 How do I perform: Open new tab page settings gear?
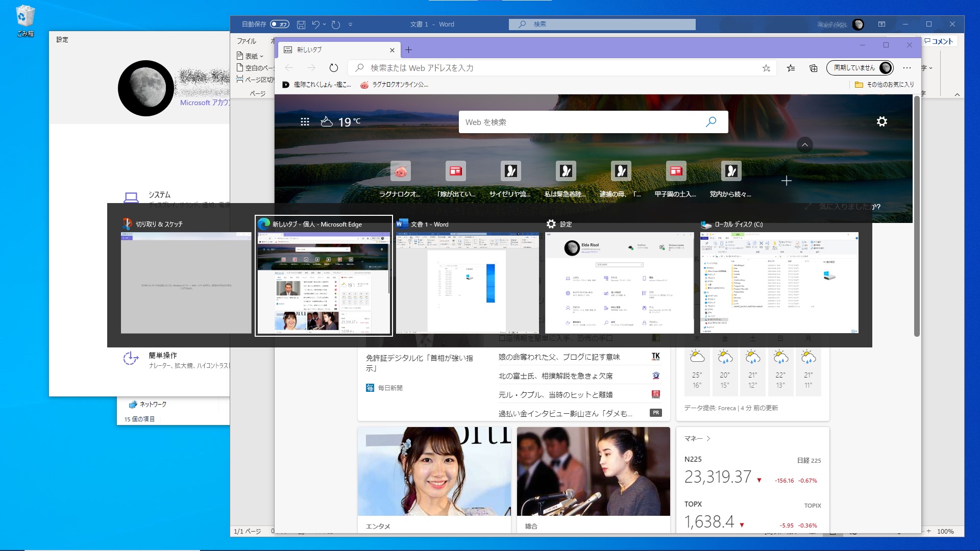(881, 121)
